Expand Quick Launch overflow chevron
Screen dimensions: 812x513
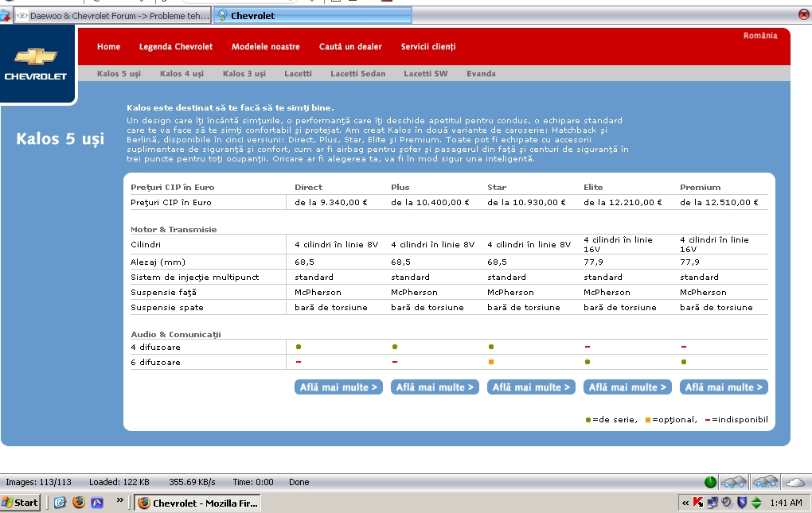[x=120, y=501]
